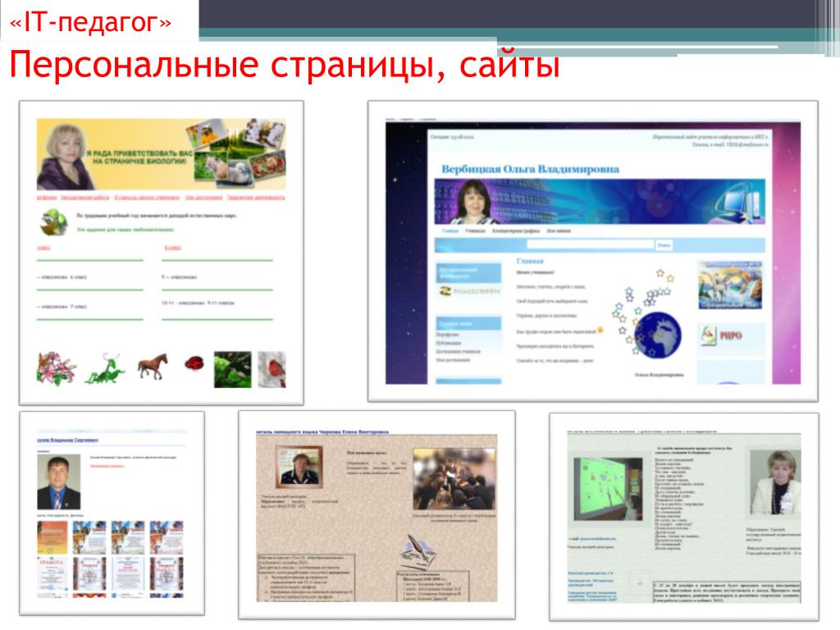The height and width of the screenshot is (630, 840).
Task: Click the green leaf photo thumbnail
Action: click(x=232, y=369)
